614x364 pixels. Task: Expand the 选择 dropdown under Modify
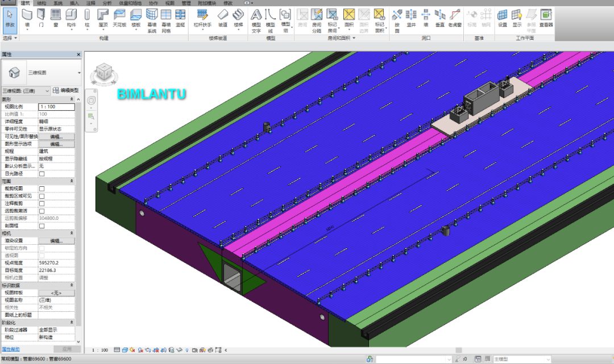[10, 38]
